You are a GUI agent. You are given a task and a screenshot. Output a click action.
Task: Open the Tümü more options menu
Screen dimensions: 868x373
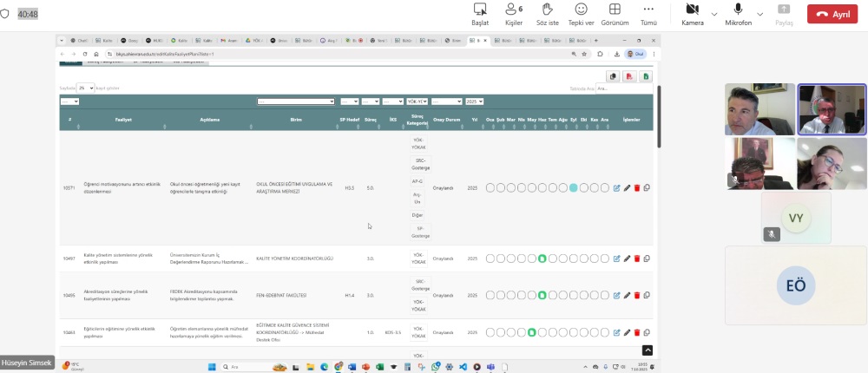(648, 13)
